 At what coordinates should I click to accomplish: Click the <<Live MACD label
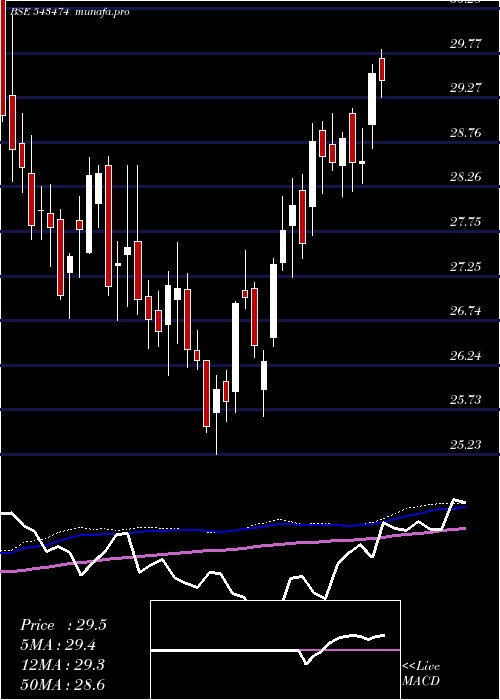421,673
